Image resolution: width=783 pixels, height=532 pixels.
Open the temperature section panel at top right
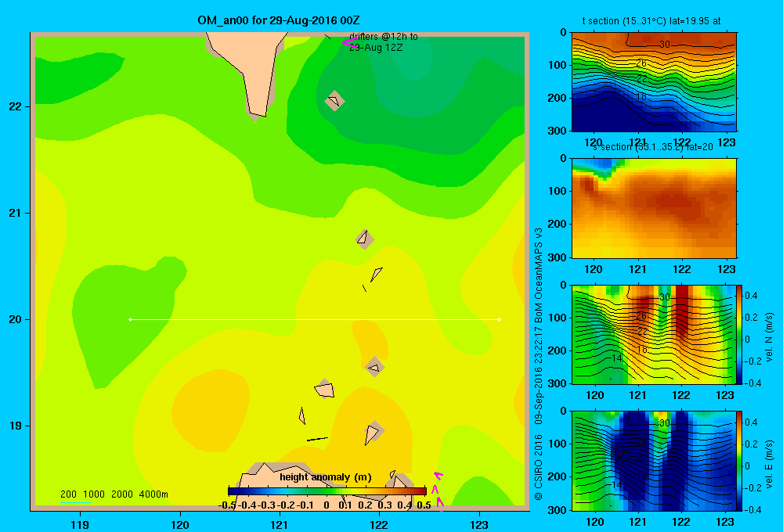pyautogui.click(x=654, y=82)
